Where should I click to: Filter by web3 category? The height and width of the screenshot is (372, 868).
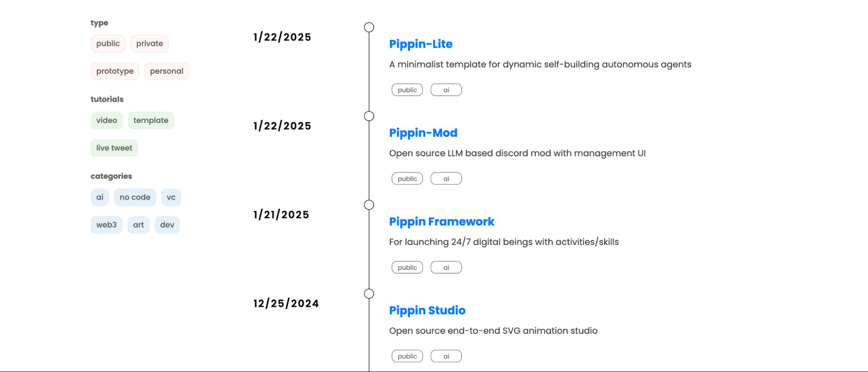[x=106, y=225]
